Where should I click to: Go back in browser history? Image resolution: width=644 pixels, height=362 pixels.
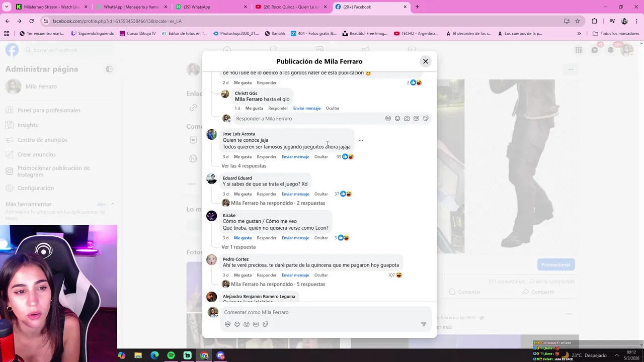[7, 21]
